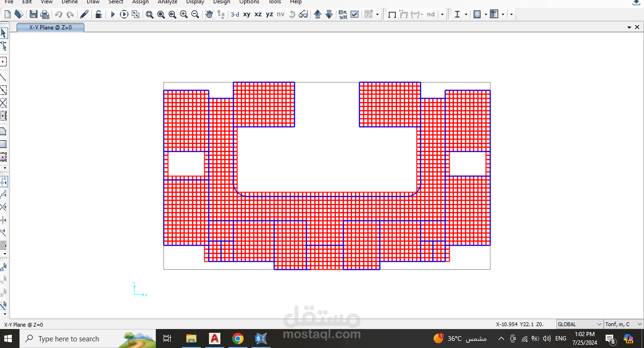Viewport: 644px width, 348px height.
Task: Click the Restore Previous Zoom icon
Action: tap(172, 15)
